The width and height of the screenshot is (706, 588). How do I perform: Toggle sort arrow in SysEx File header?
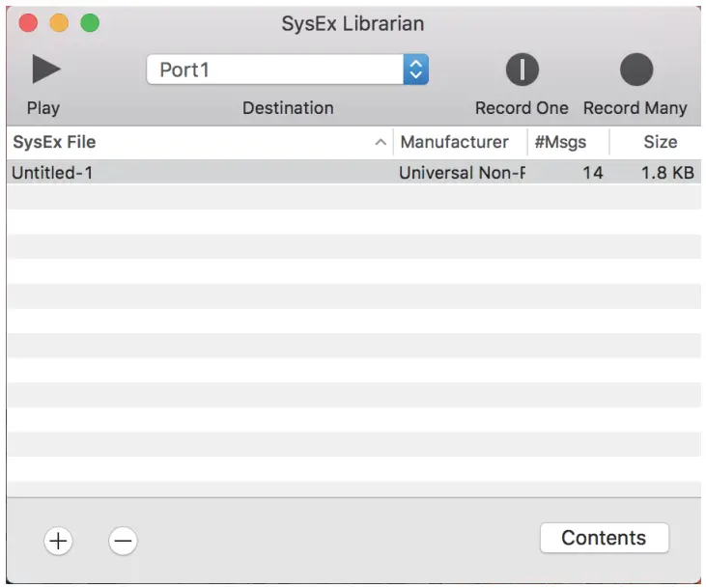click(380, 143)
